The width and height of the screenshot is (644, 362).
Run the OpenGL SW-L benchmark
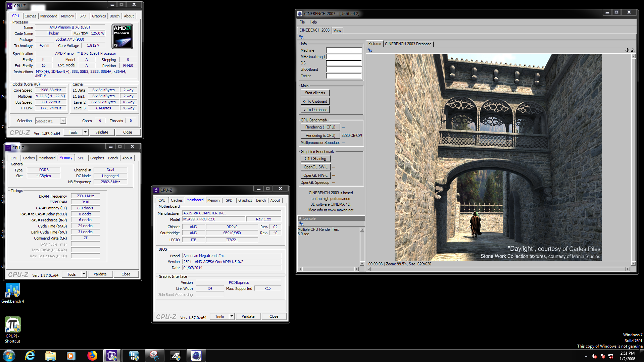(315, 167)
